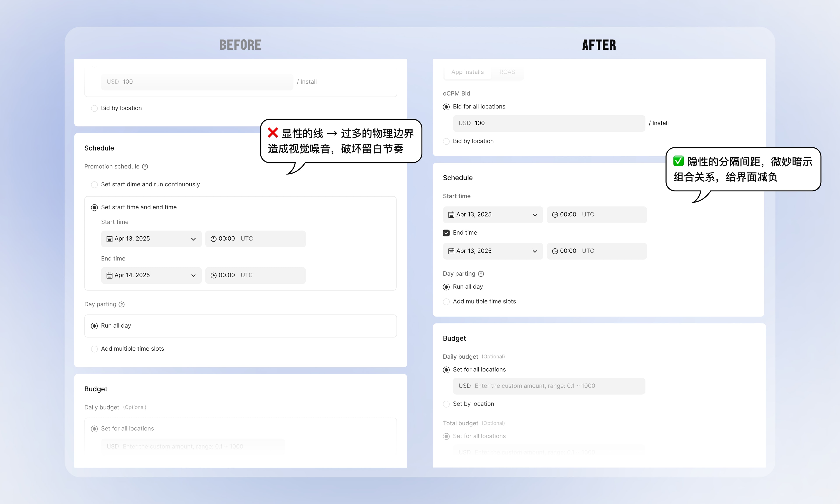
Task: Open BEFORE Start time Apr 13, 2025 dropdown
Action: click(x=151, y=239)
